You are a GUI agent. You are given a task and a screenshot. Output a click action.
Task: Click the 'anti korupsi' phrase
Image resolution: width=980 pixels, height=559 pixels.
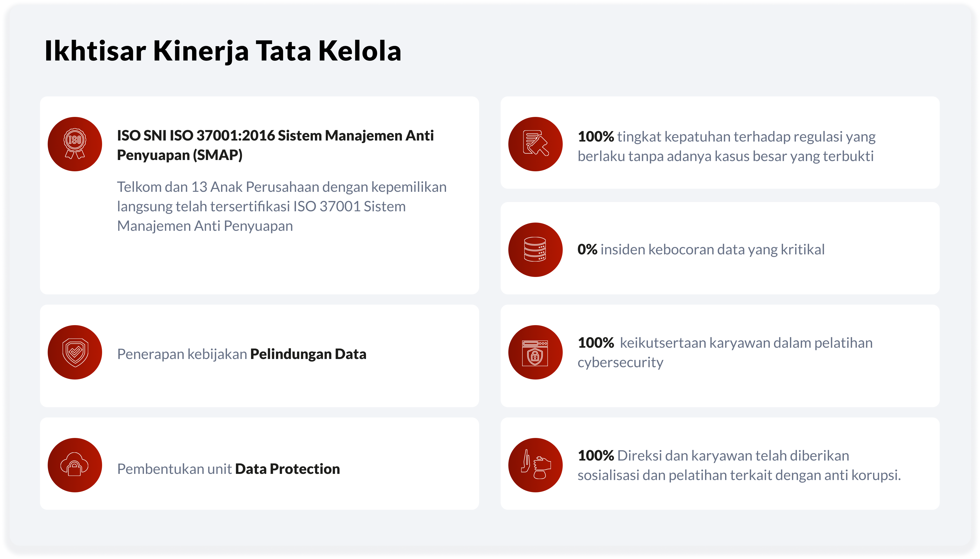click(862, 475)
